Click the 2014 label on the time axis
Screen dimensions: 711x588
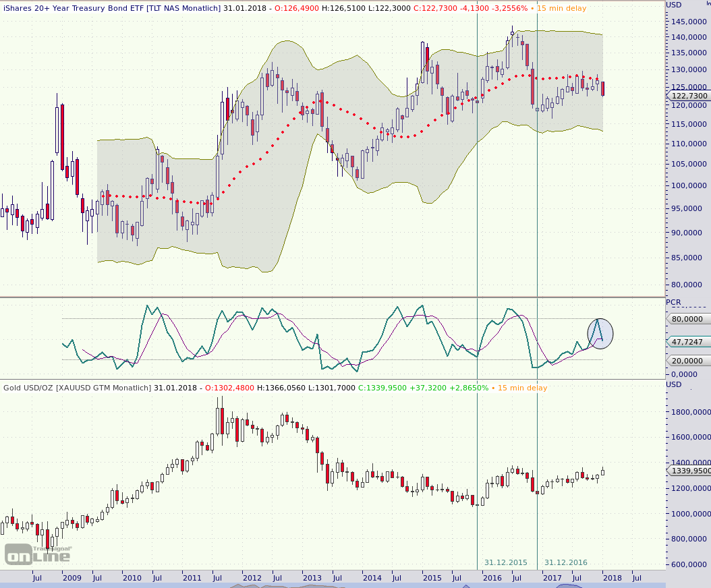372,578
